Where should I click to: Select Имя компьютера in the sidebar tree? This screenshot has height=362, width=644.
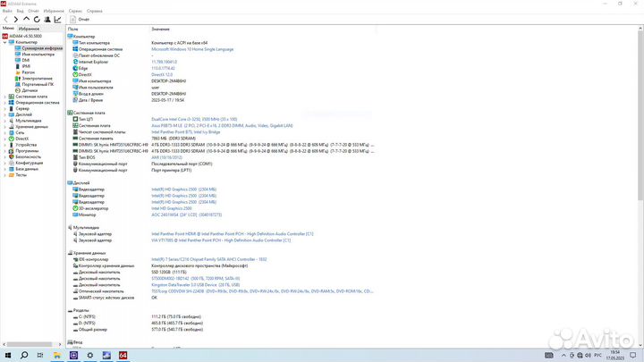(x=38, y=55)
